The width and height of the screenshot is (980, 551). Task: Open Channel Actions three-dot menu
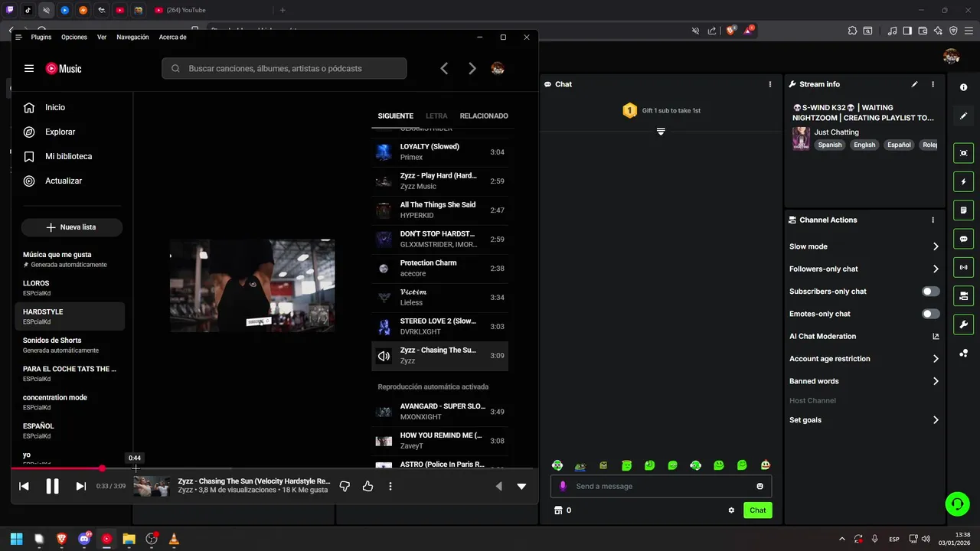point(933,220)
